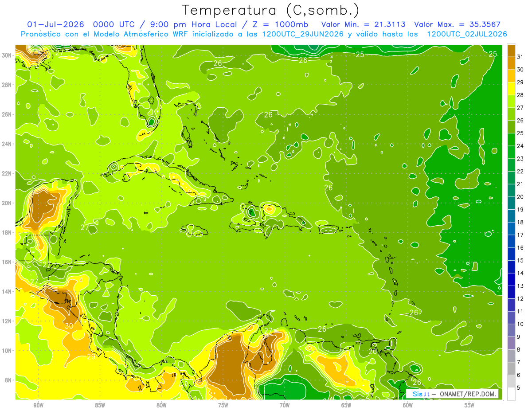Click the 60W longitude axis label

(x=408, y=405)
